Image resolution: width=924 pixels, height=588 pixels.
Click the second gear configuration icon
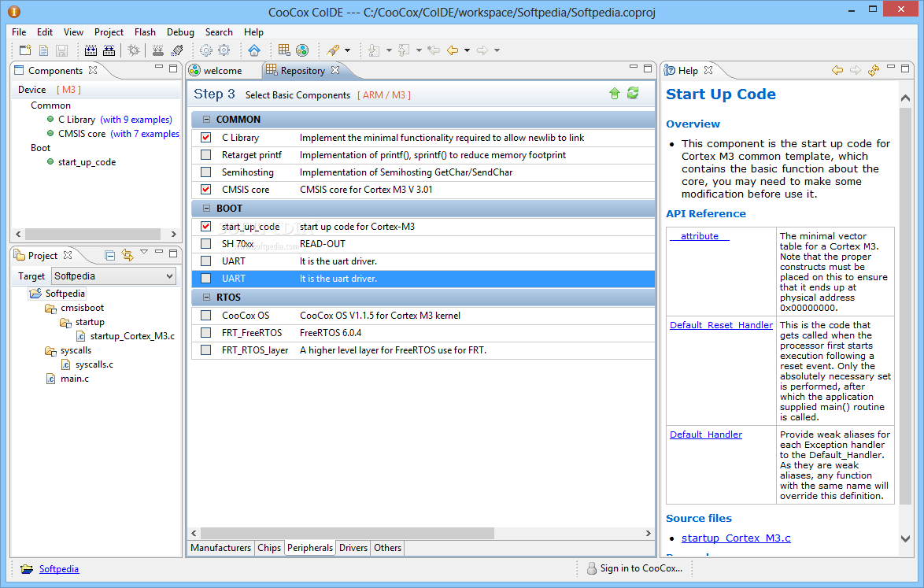(224, 50)
